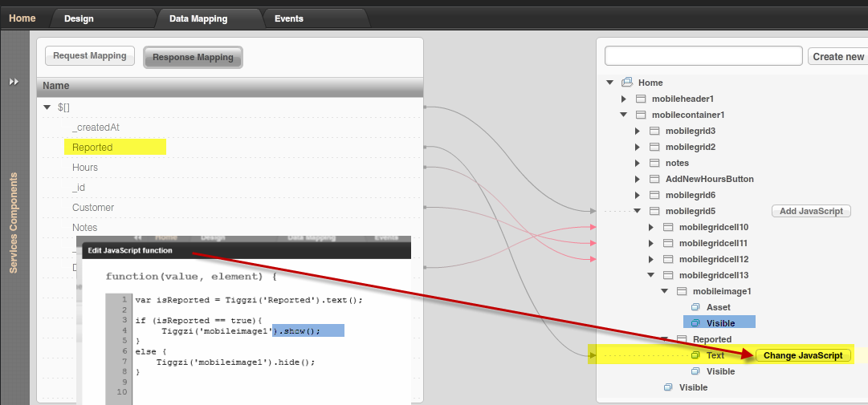Expand the sidebar with double-arrow icon
Image resolution: width=868 pixels, height=405 pixels.
click(14, 82)
